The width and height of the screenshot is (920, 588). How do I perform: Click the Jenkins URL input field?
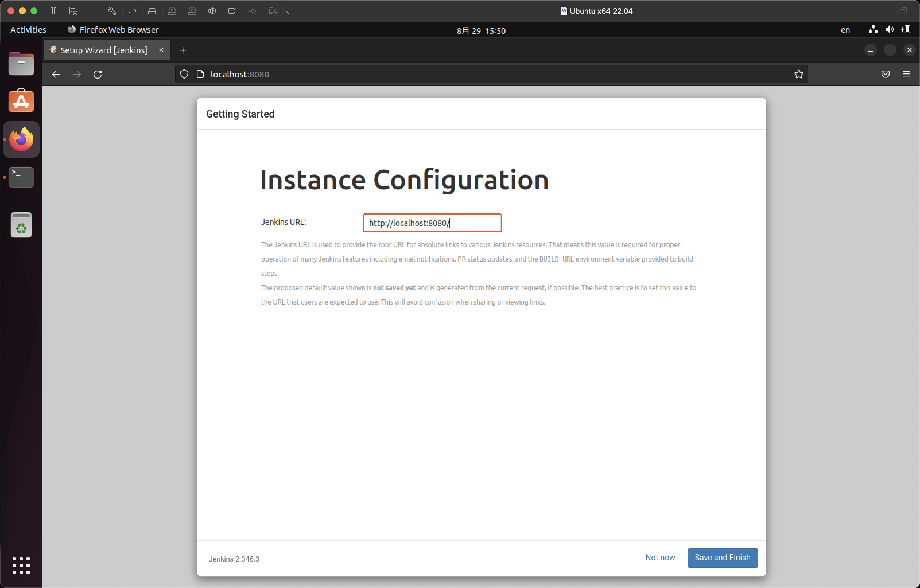point(432,223)
